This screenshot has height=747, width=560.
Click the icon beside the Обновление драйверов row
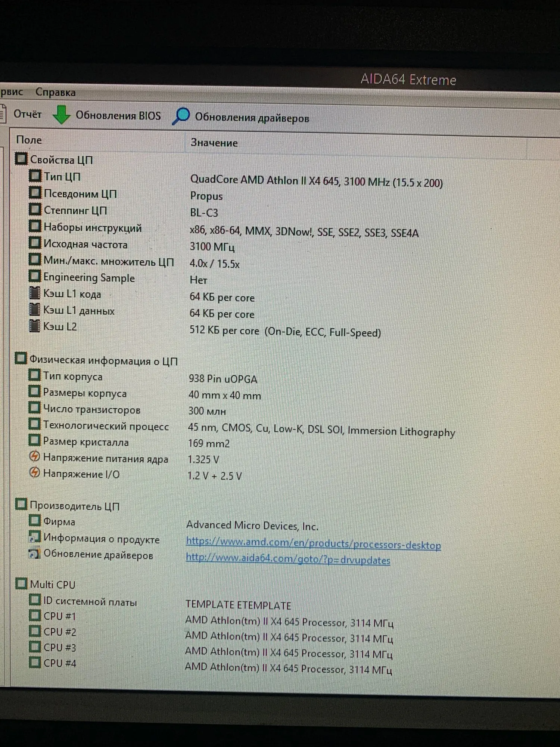click(35, 553)
